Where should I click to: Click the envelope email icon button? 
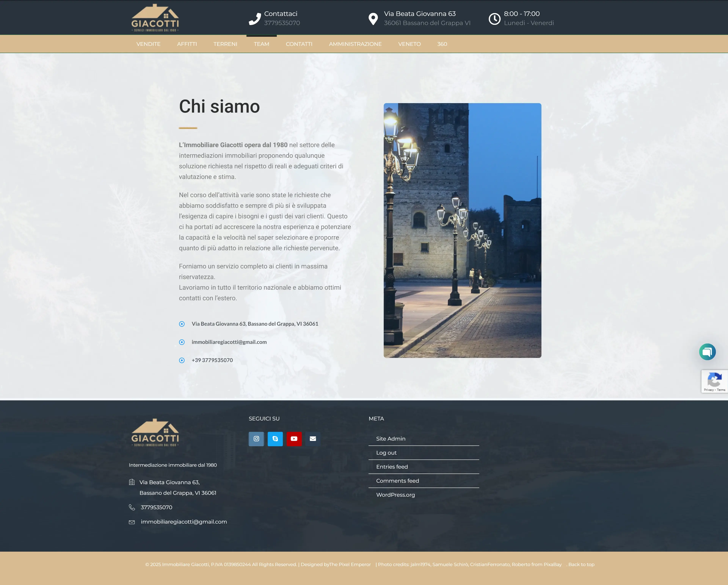(313, 439)
